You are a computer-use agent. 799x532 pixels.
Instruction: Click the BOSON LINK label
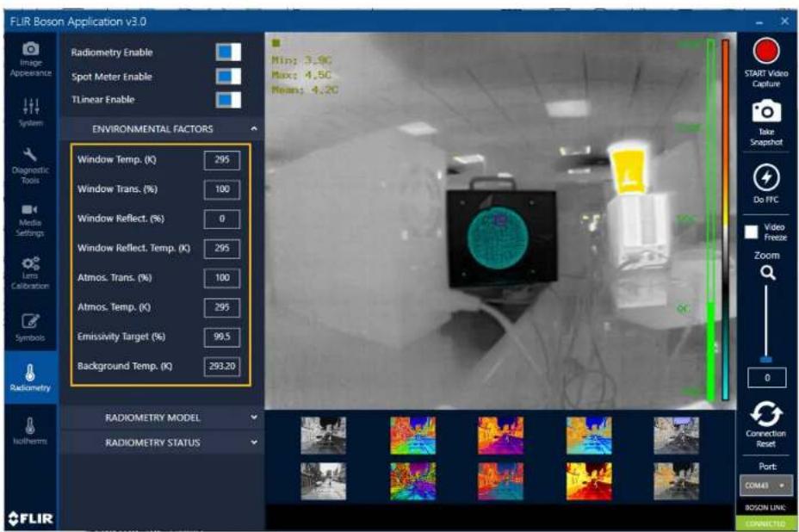[766, 508]
